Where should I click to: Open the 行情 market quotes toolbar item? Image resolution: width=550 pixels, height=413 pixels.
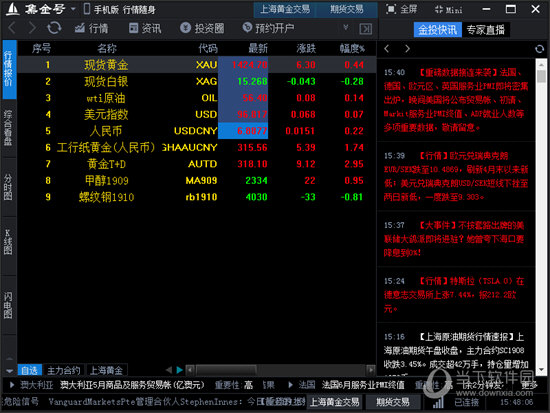[x=92, y=28]
